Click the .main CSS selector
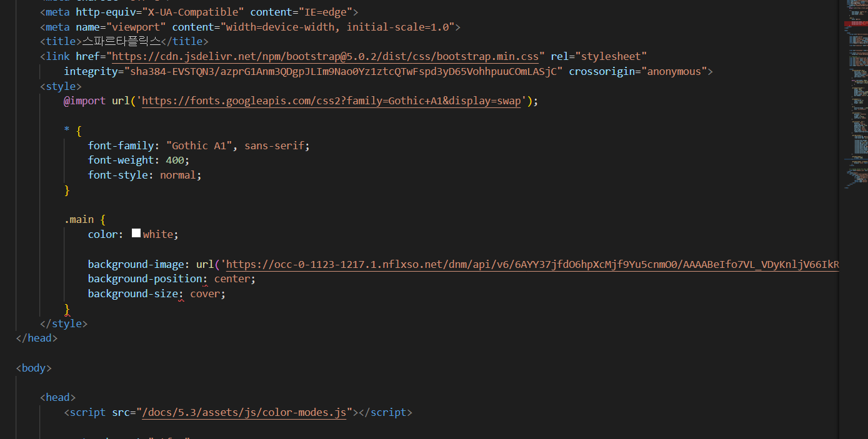This screenshot has width=868, height=439. point(79,220)
